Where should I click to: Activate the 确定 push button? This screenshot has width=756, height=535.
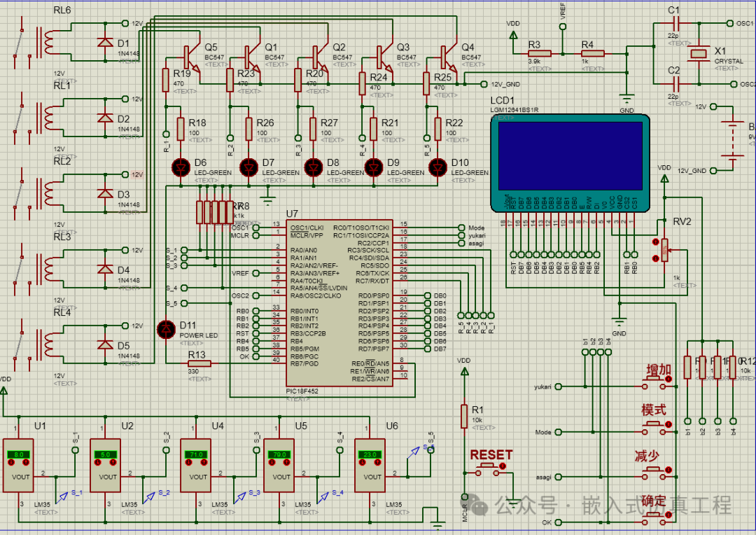tap(668, 515)
